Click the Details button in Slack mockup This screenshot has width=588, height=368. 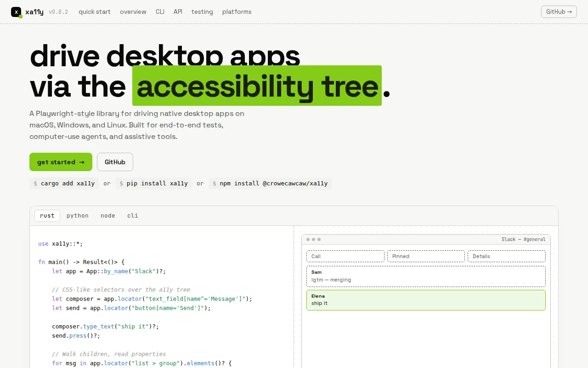pyautogui.click(x=507, y=256)
